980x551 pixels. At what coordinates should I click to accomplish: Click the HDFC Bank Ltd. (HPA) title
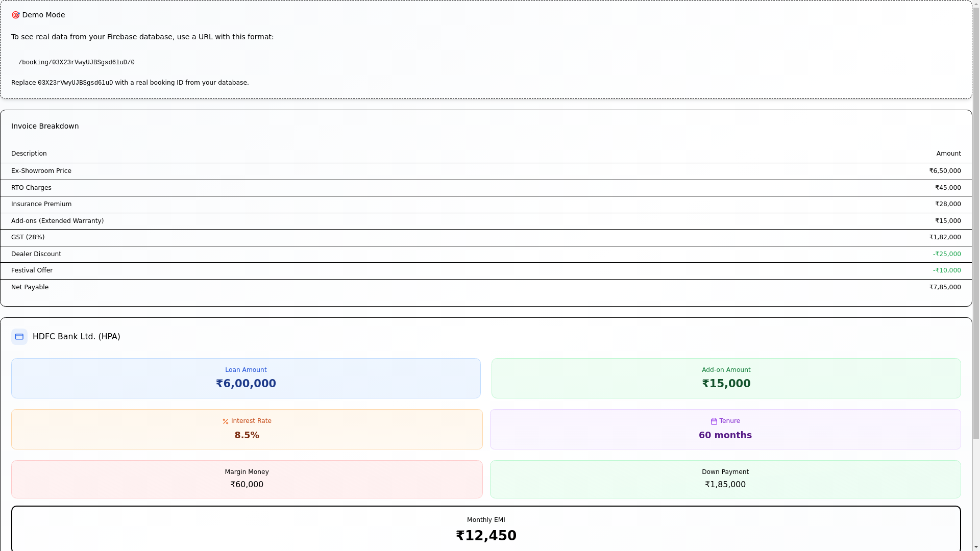point(77,337)
